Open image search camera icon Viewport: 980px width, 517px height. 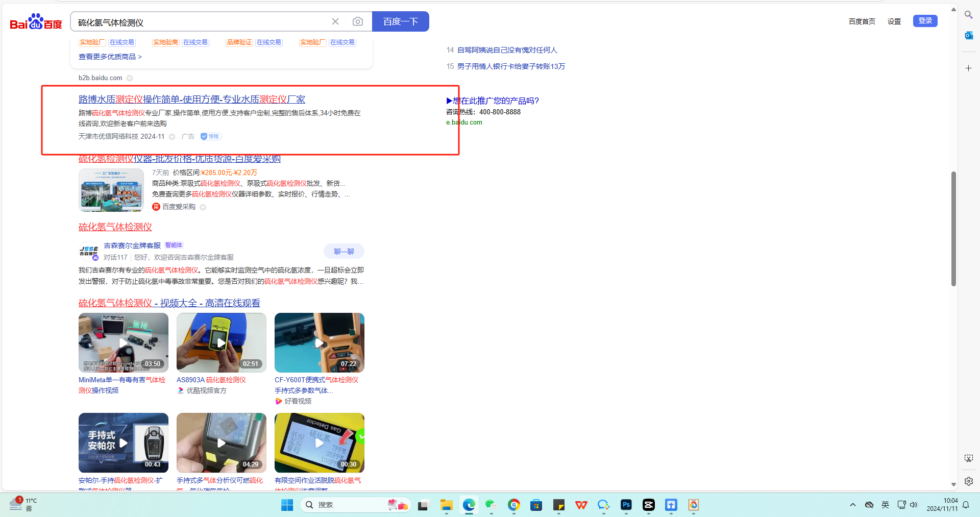tap(358, 21)
